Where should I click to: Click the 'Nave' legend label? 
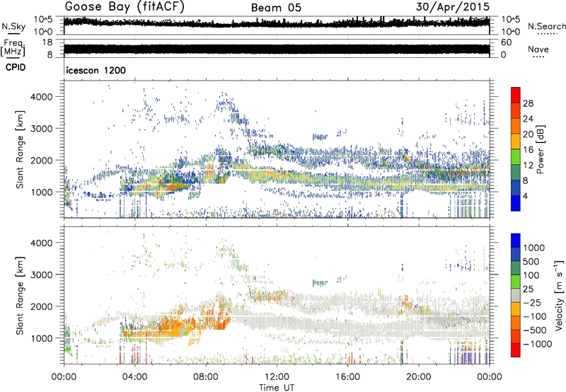point(538,49)
